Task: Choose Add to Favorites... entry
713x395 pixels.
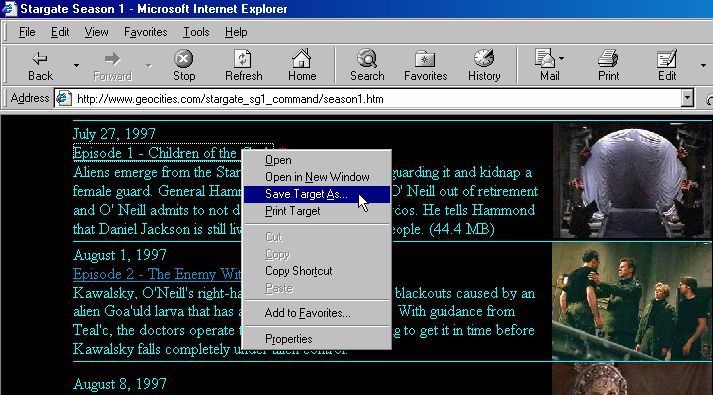Action: [317, 313]
